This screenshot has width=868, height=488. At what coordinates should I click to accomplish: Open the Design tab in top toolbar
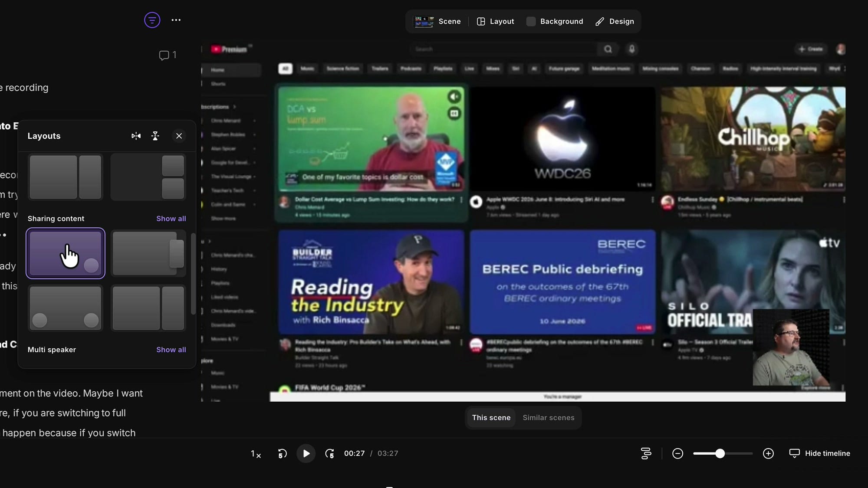pyautogui.click(x=615, y=21)
